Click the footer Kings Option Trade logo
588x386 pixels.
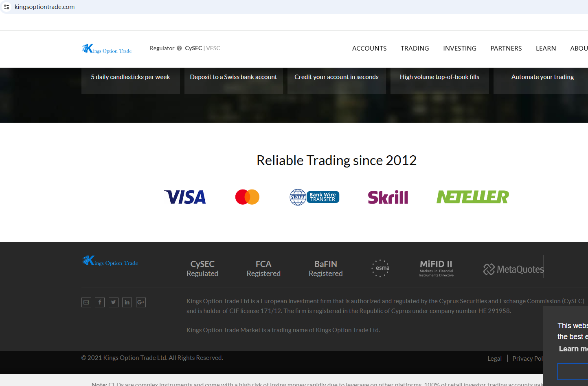tap(110, 261)
